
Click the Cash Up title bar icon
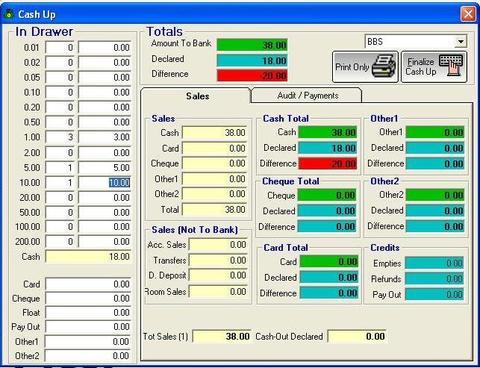[10, 14]
